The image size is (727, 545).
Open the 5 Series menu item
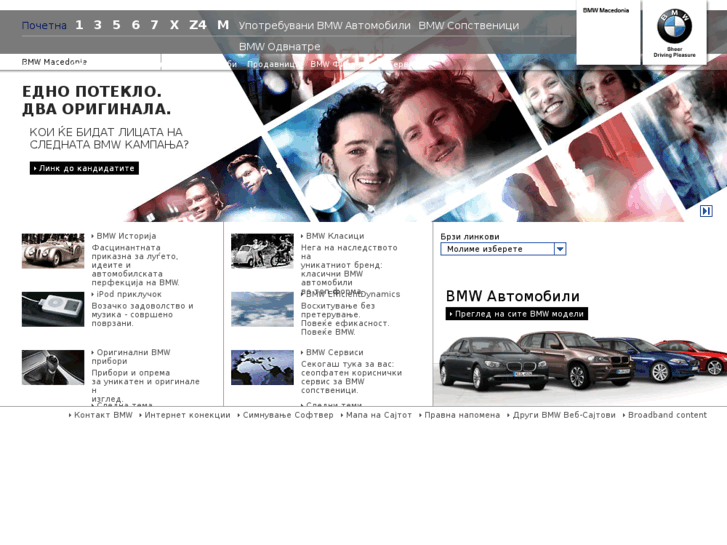click(x=116, y=25)
